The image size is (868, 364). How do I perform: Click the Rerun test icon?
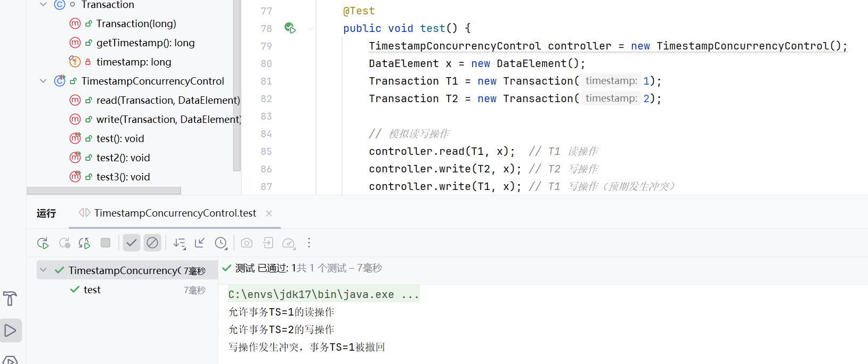43,243
